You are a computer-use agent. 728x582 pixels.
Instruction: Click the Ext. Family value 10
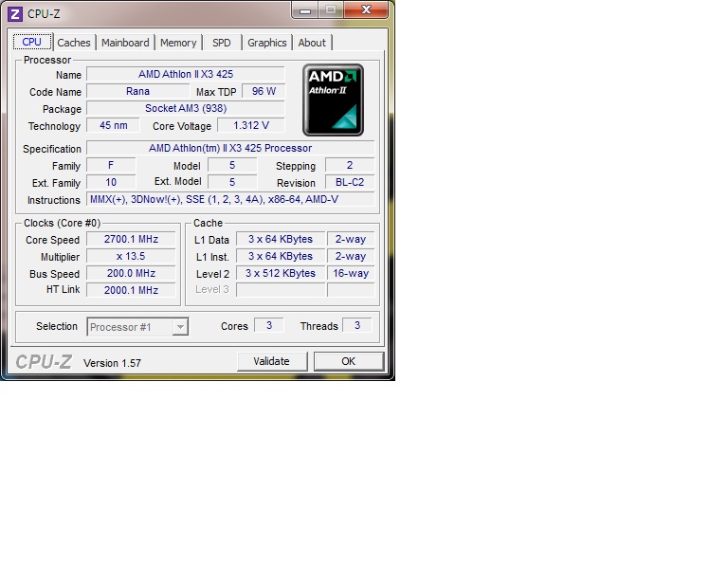click(111, 182)
